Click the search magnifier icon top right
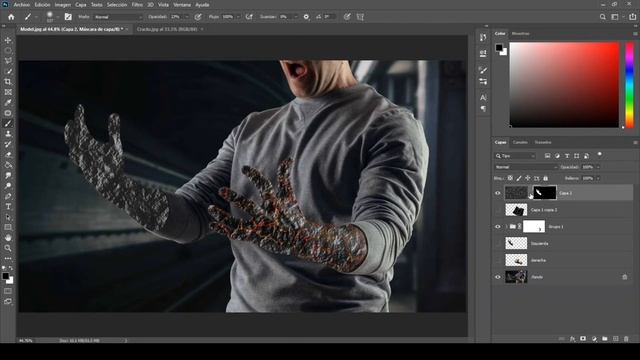 (x=602, y=17)
